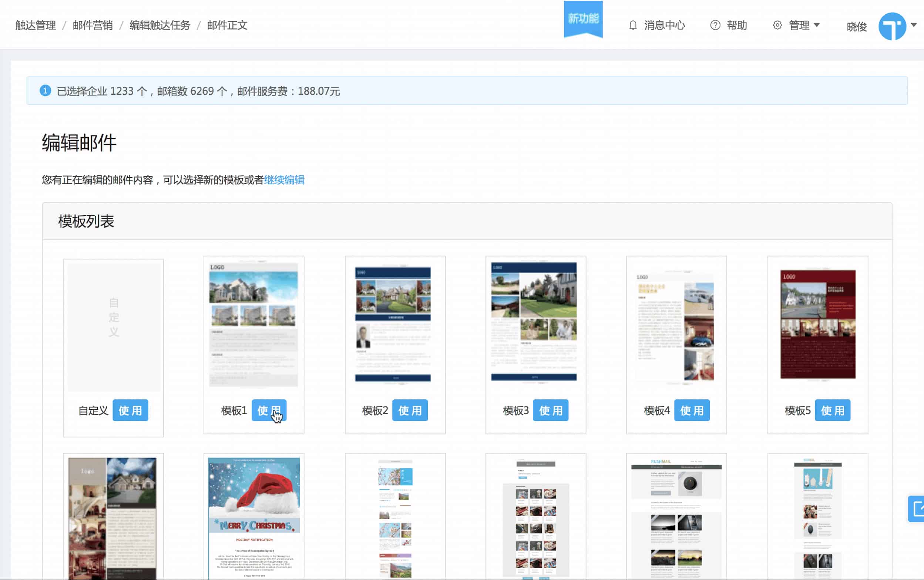Click 使用 button for 自定义

130,410
